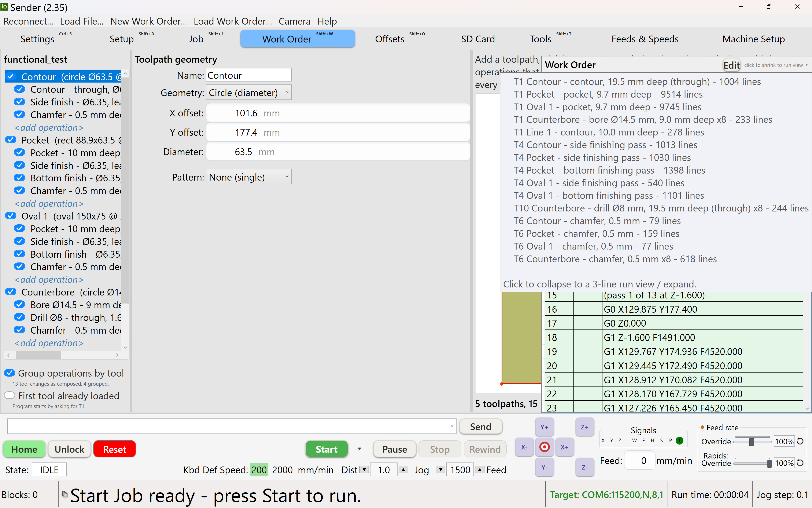The image size is (812, 508).
Task: Click the Send button
Action: pyautogui.click(x=480, y=427)
